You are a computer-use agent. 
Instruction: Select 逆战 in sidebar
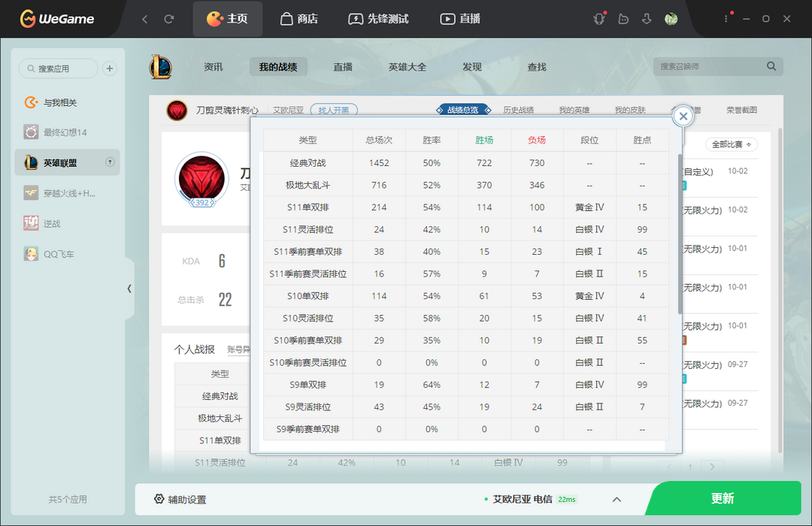tap(68, 224)
